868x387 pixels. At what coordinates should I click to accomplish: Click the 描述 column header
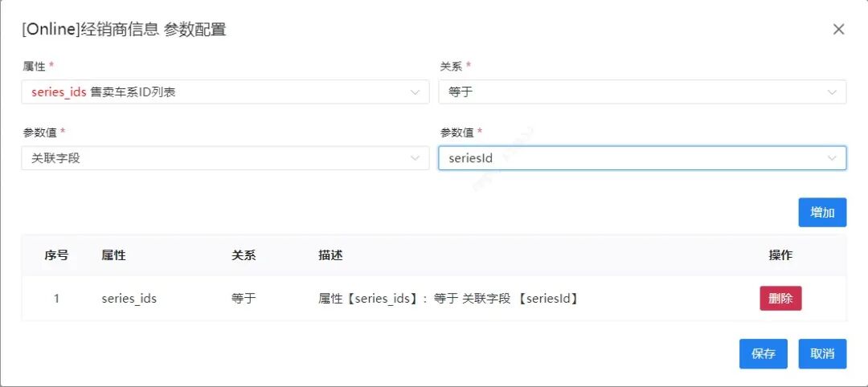click(330, 255)
